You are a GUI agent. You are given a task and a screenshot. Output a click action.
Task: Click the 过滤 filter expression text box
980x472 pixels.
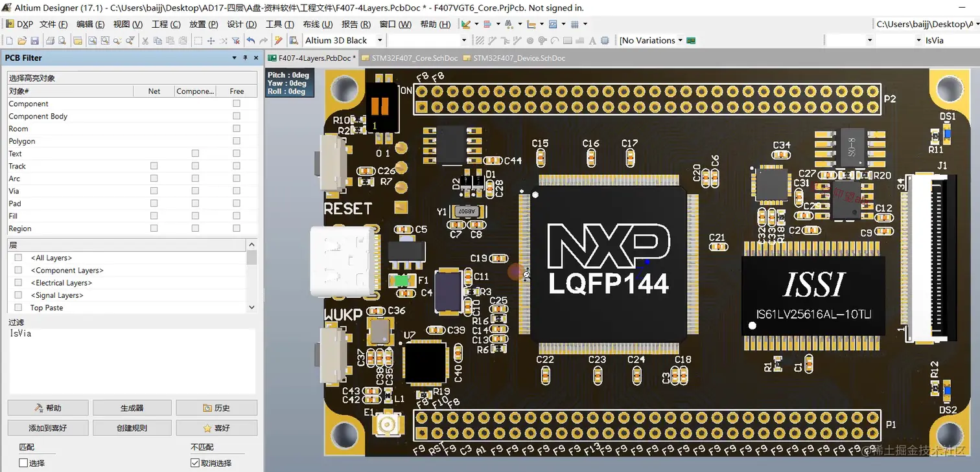(x=132, y=361)
